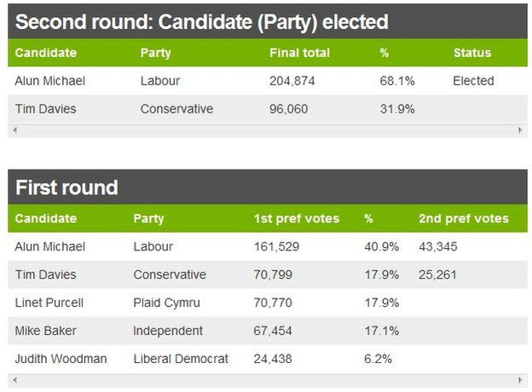Click the 'Elected' status cell
This screenshot has height=392, width=532.
(473, 81)
